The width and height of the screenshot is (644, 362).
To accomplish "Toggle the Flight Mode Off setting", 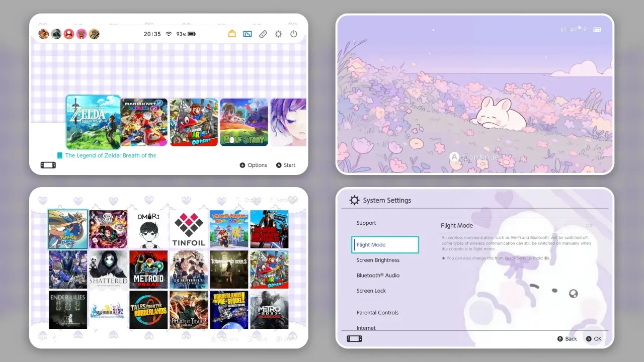I will point(589,226).
